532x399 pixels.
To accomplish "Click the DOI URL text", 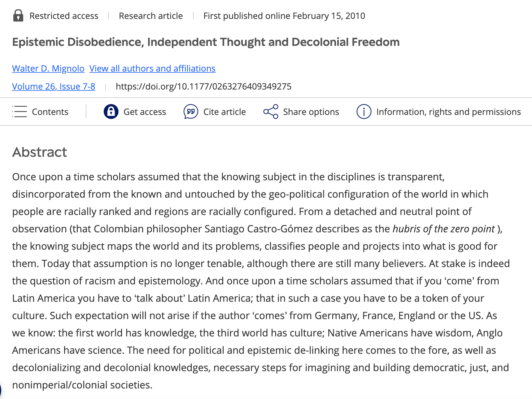I will [x=203, y=86].
